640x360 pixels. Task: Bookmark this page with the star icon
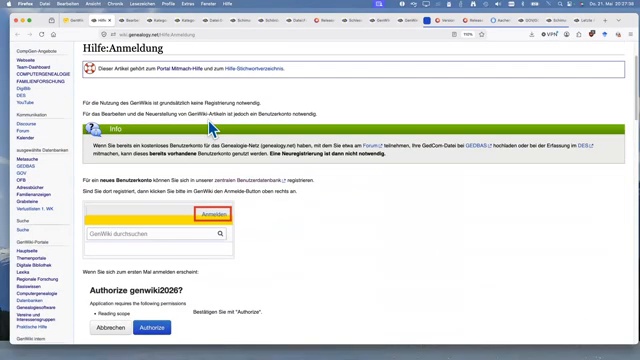482,35
